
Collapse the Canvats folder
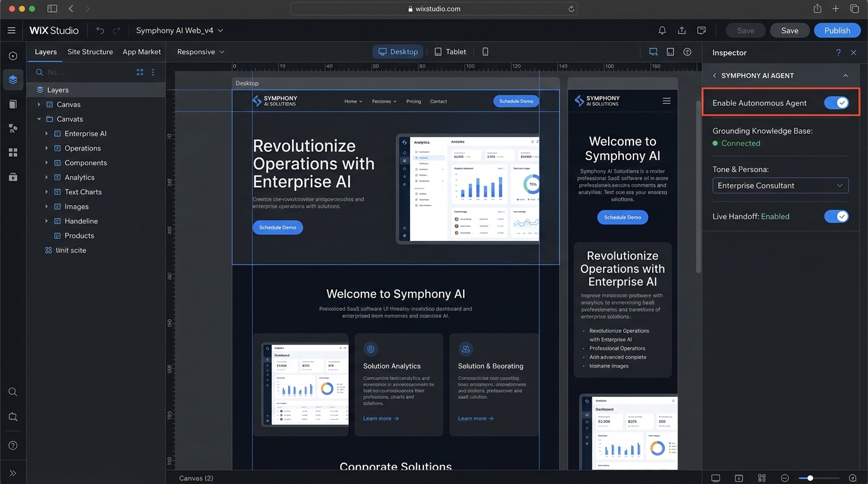pyautogui.click(x=39, y=119)
